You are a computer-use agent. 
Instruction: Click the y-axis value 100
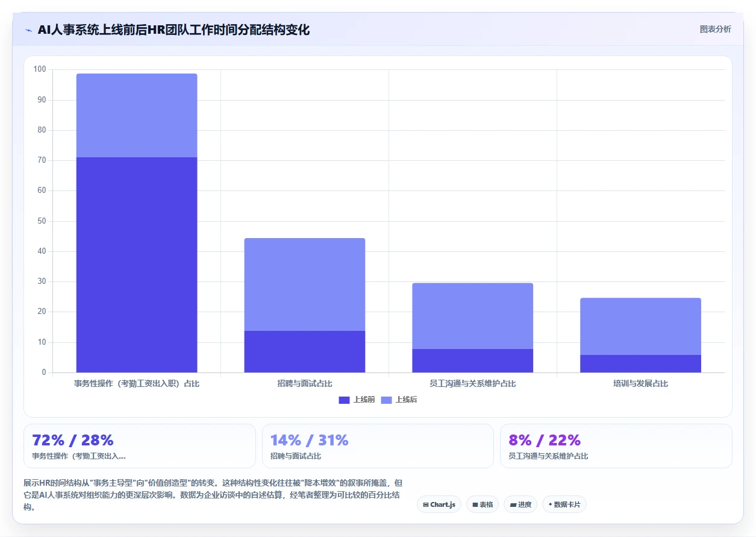[40, 69]
